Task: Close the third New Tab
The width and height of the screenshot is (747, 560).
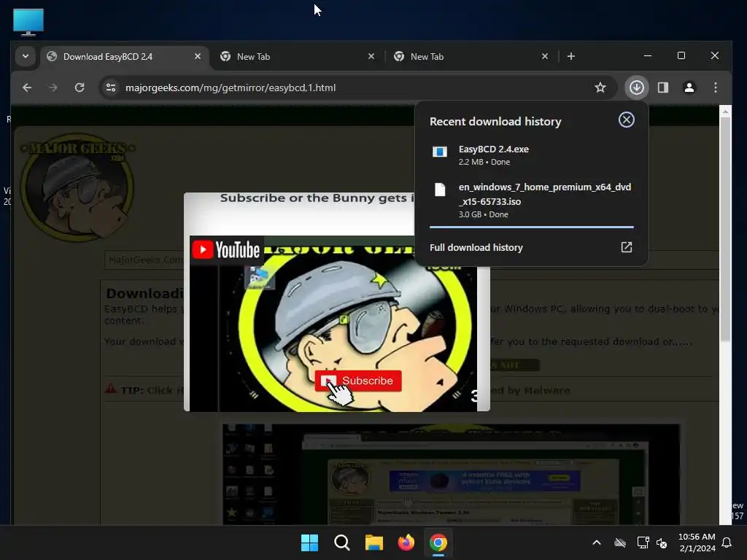Action: pos(544,57)
